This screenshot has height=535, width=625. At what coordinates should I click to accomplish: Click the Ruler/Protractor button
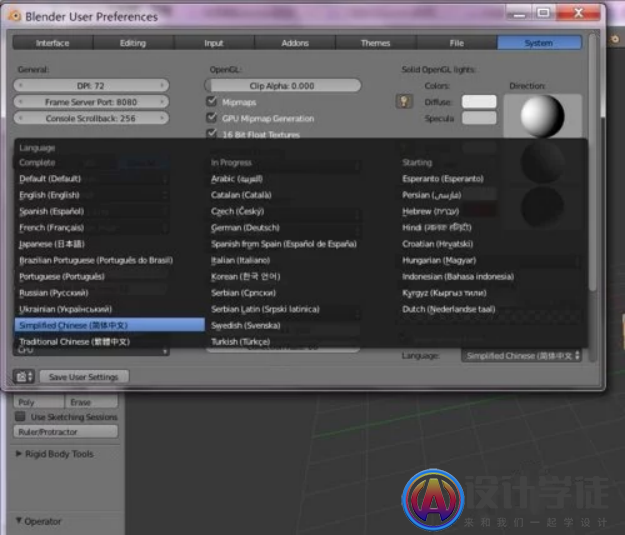tap(66, 432)
